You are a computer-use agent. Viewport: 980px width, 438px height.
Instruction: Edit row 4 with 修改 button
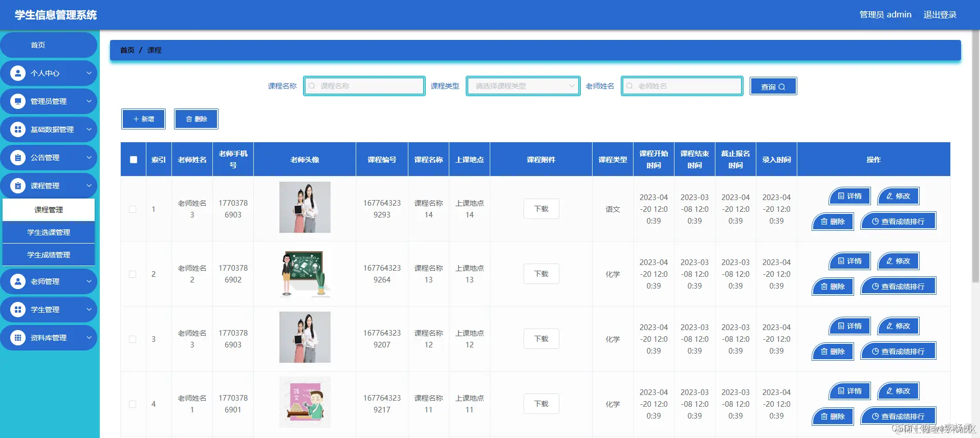(x=899, y=391)
